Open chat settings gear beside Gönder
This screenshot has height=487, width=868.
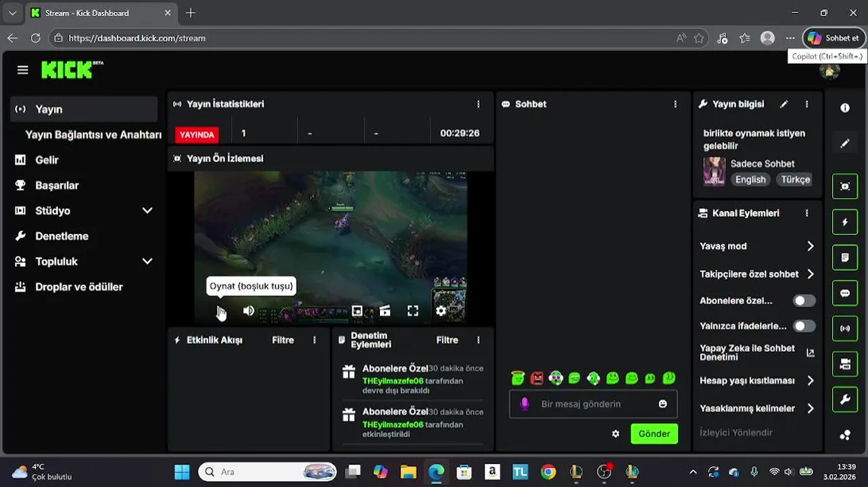616,434
